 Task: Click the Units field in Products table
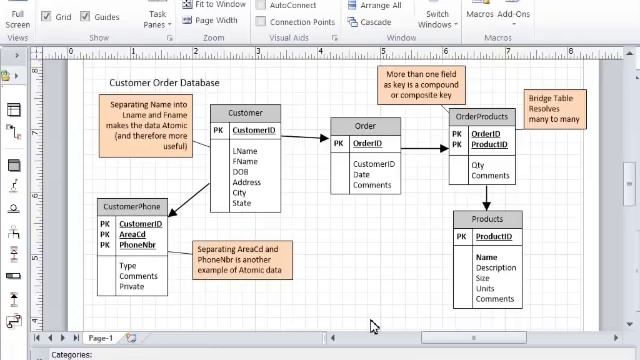pyautogui.click(x=485, y=289)
